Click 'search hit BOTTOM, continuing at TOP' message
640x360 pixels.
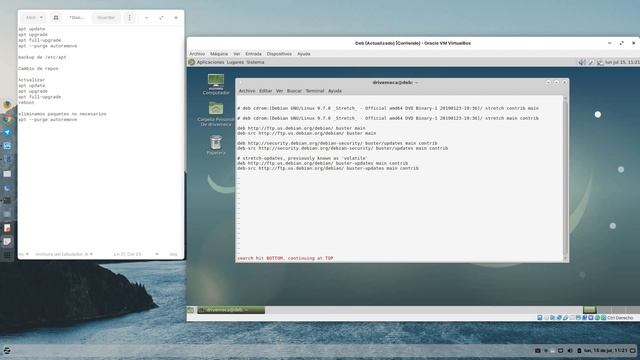pyautogui.click(x=285, y=258)
